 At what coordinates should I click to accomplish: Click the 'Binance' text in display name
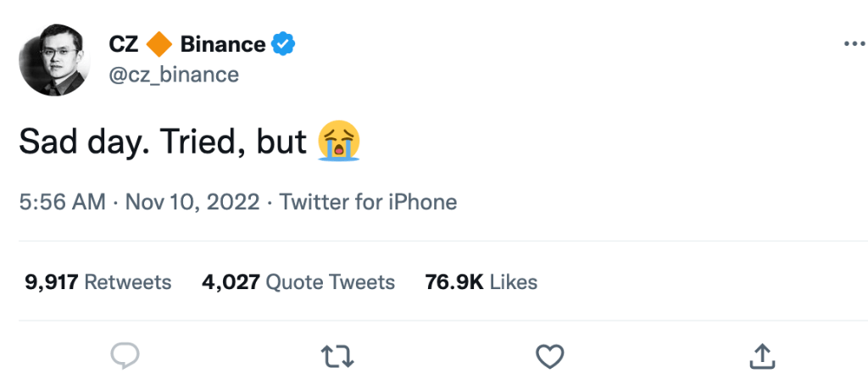pyautogui.click(x=222, y=43)
